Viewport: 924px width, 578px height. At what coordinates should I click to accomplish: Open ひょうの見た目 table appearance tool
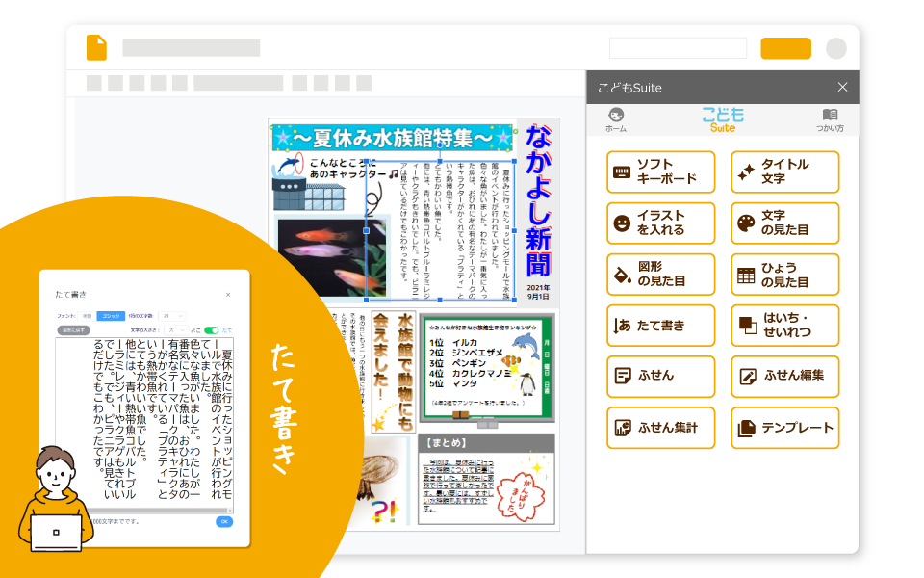coord(784,275)
